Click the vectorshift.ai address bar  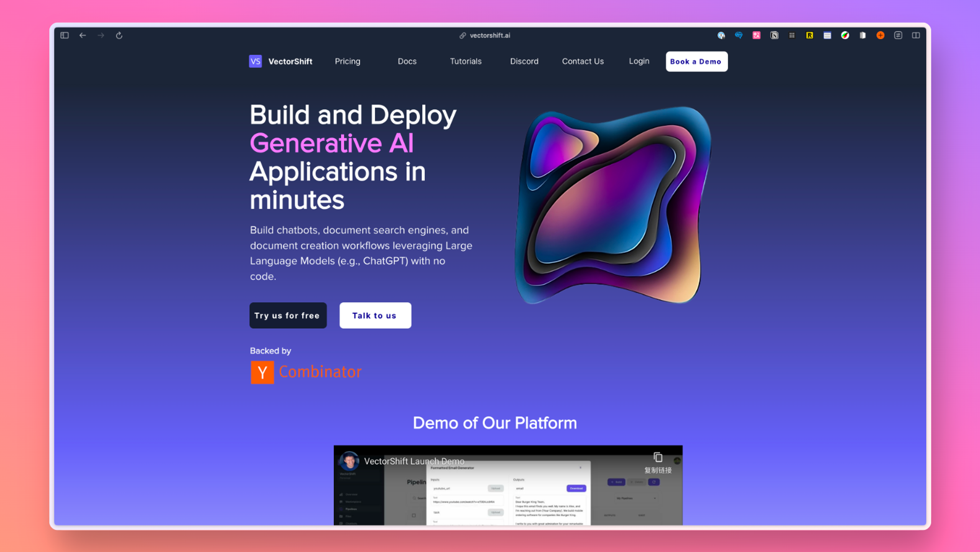pyautogui.click(x=485, y=35)
